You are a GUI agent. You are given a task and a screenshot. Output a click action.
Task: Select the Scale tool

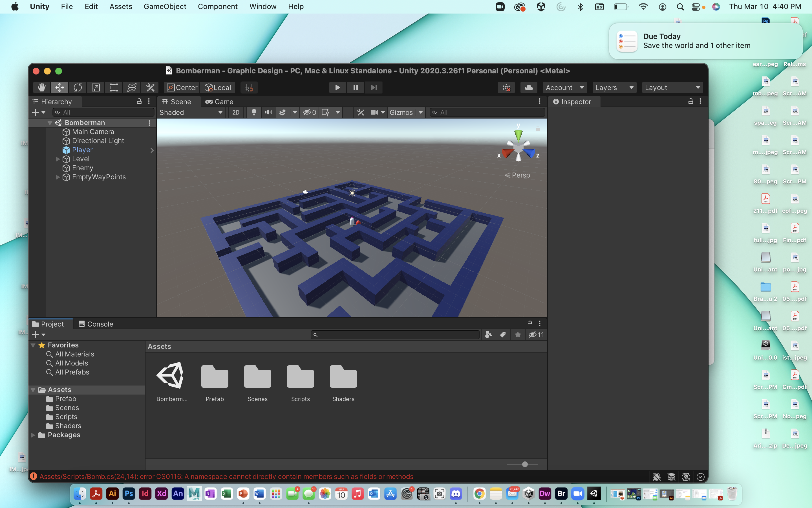point(96,88)
